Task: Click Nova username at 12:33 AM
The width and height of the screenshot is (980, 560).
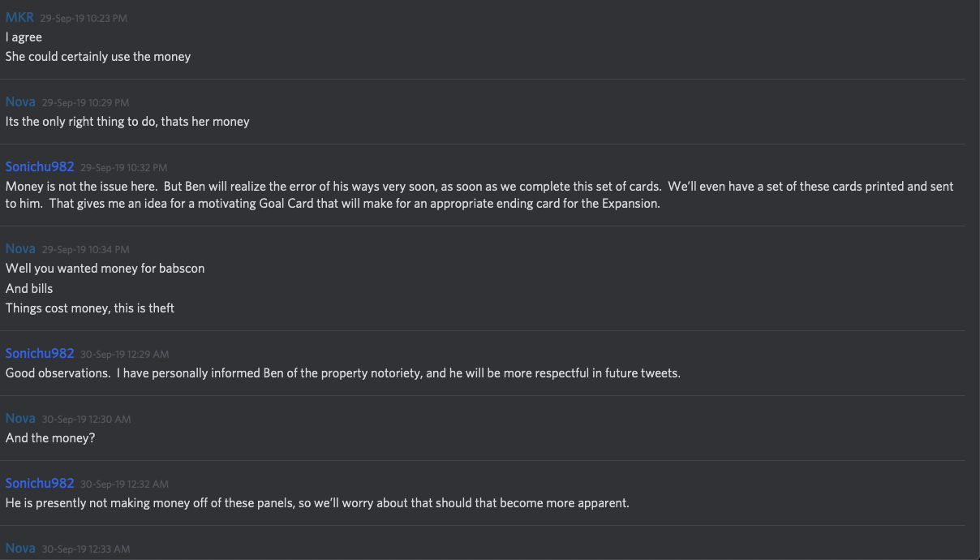Action: (20, 548)
